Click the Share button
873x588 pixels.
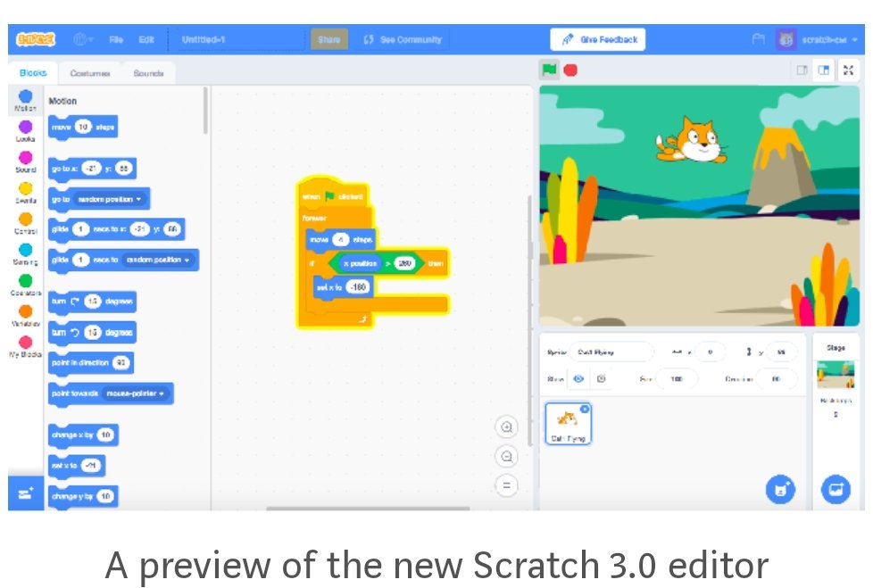329,39
